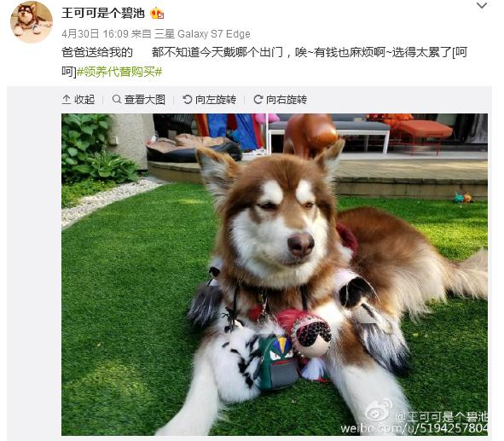
Task: Open the post options chevron dropdown
Action: pyautogui.click(x=482, y=6)
